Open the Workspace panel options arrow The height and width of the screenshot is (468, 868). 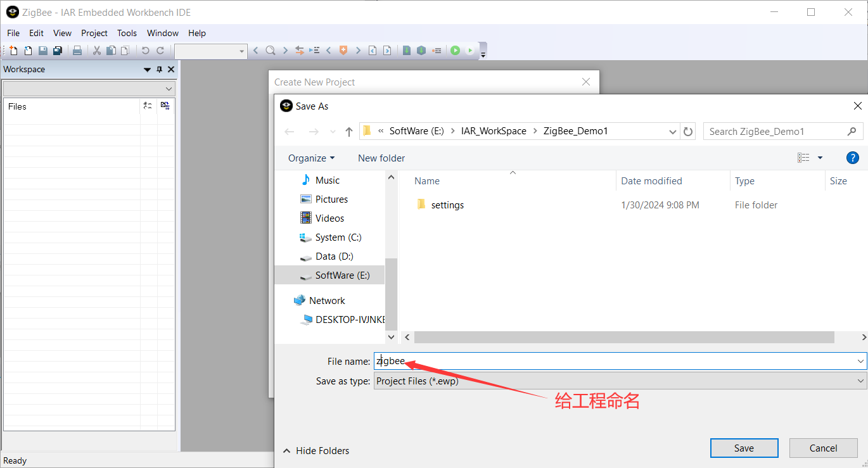148,70
